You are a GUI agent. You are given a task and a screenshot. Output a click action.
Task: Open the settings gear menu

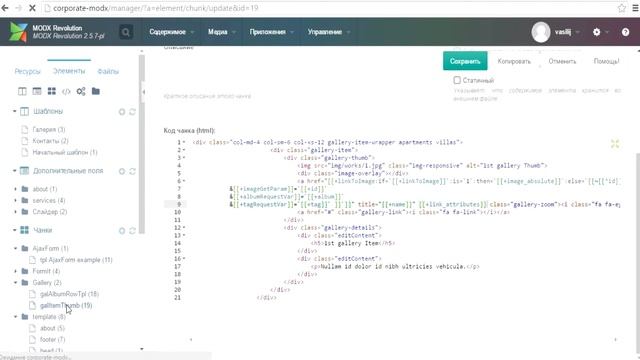coord(597,32)
